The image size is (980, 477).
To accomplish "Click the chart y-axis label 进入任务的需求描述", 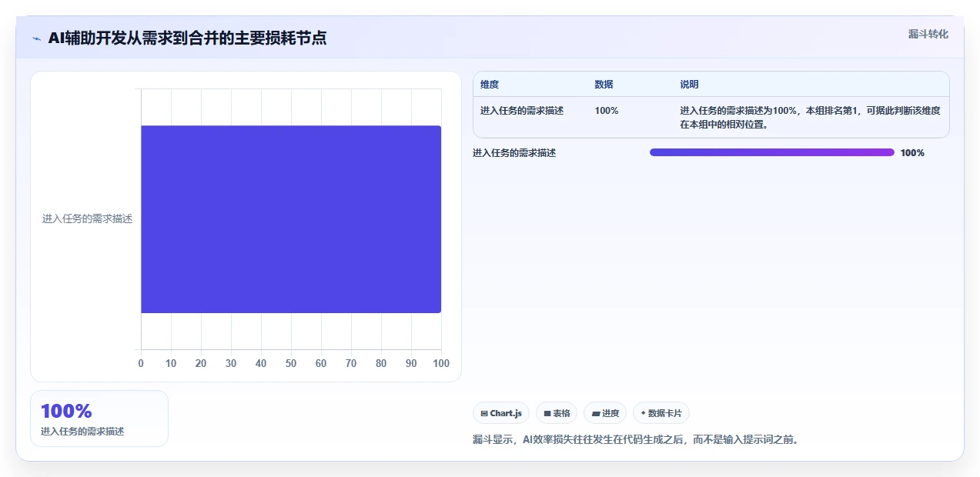I will point(87,219).
